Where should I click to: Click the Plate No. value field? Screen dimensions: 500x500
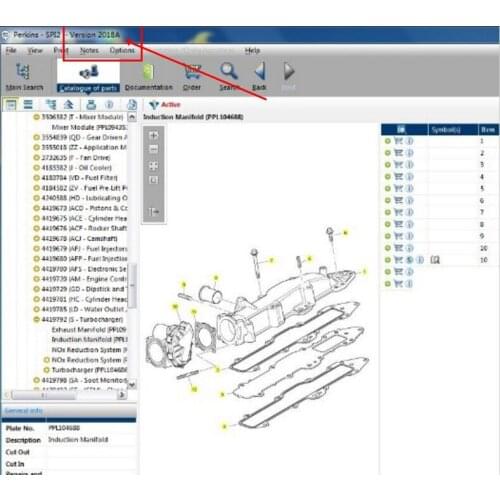(x=91, y=428)
